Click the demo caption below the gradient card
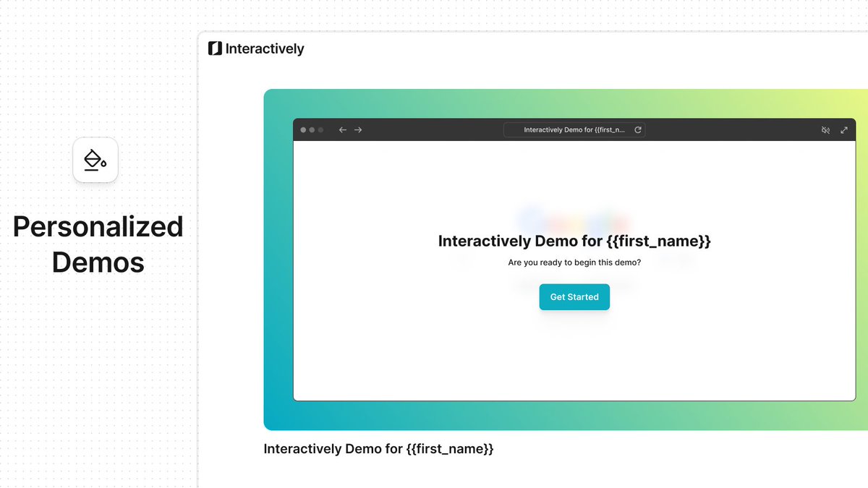This screenshot has width=868, height=488. click(378, 449)
